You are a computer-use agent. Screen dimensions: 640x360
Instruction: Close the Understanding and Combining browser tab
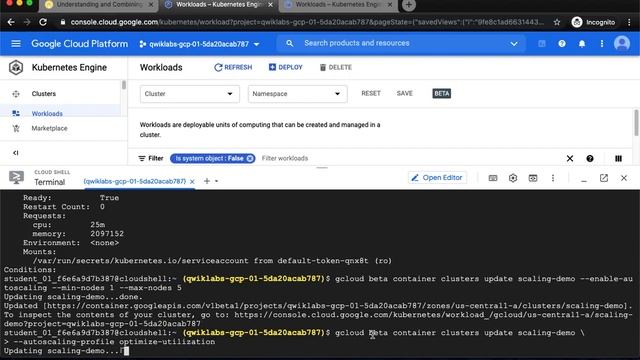point(151,4)
